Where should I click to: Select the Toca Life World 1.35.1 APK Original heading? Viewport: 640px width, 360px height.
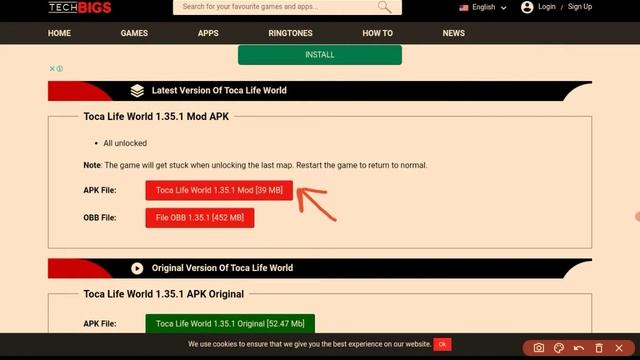[164, 294]
